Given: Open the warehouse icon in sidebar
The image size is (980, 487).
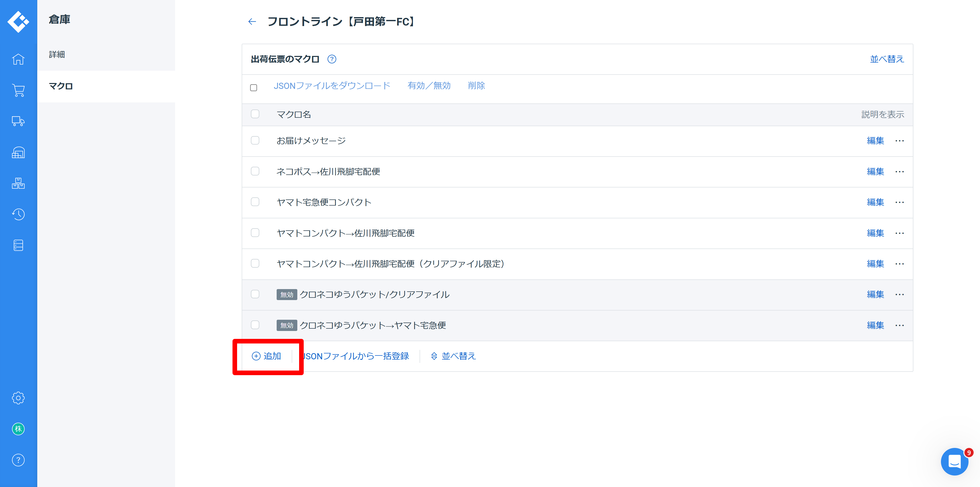Looking at the screenshot, I should [18, 152].
